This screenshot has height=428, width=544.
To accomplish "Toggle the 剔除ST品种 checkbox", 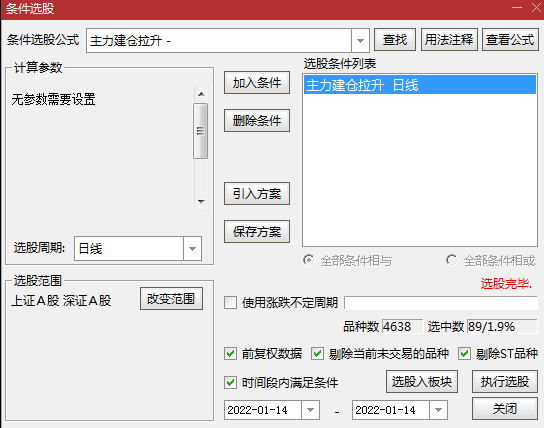I will (x=465, y=354).
